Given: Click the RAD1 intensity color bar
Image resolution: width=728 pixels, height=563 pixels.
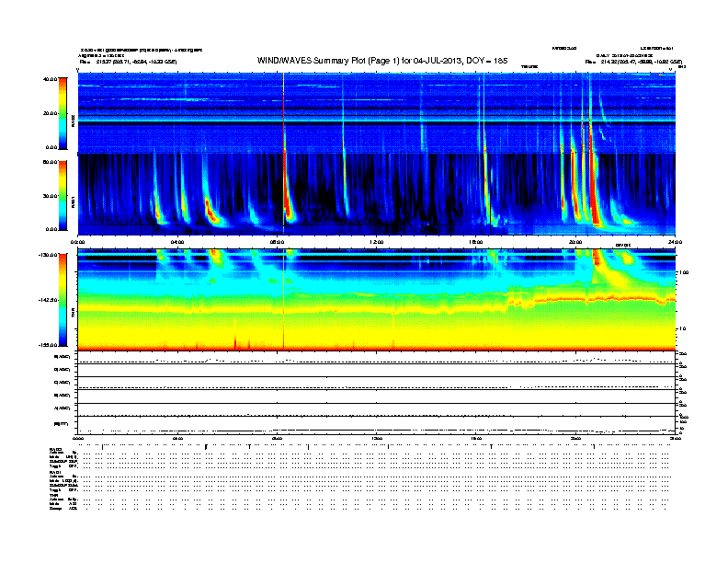Looking at the screenshot, I should click(x=63, y=195).
